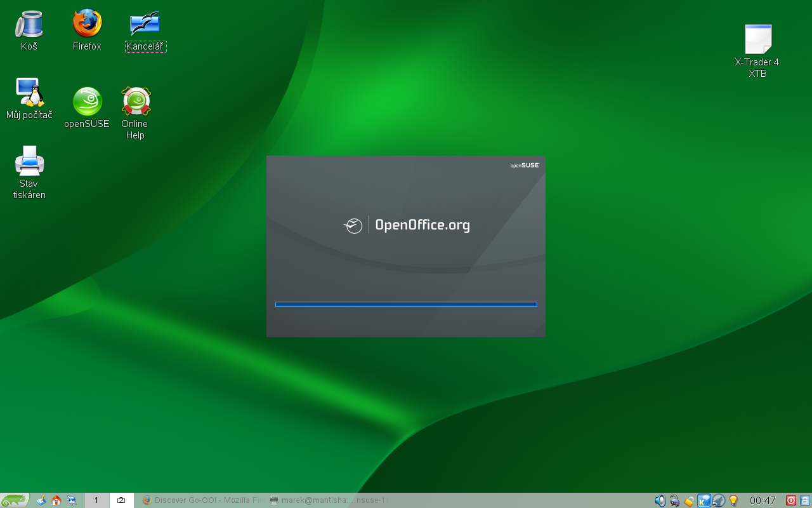The image size is (812, 508).
Task: Click the wolf-head tray icon
Action: 718,500
